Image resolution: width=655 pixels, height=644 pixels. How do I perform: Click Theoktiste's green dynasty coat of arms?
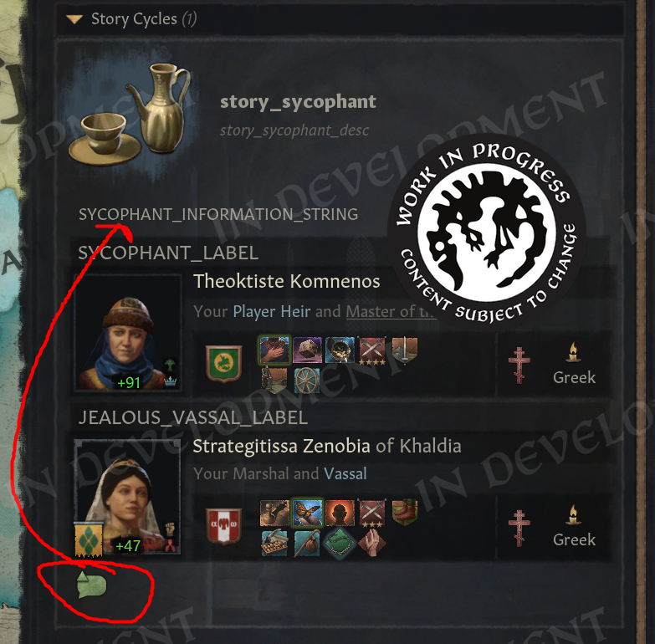click(x=223, y=363)
